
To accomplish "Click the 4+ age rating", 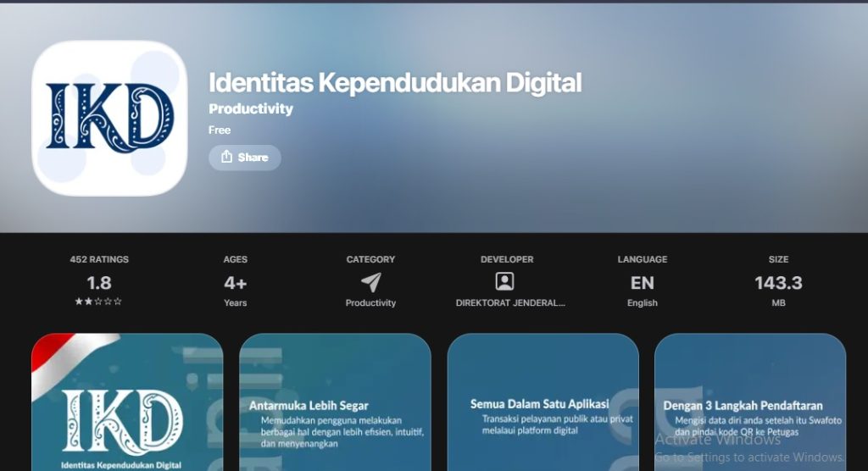I will pos(235,283).
